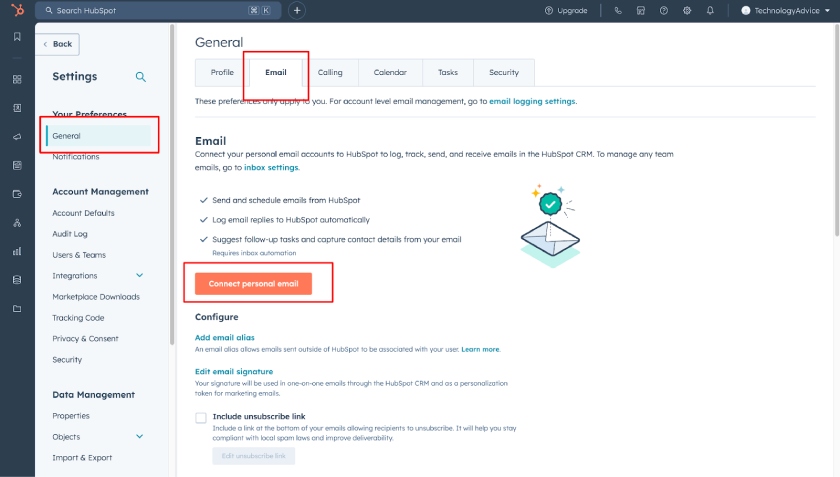Open the settings gear icon in top bar
This screenshot has width=840, height=477.
(687, 10)
